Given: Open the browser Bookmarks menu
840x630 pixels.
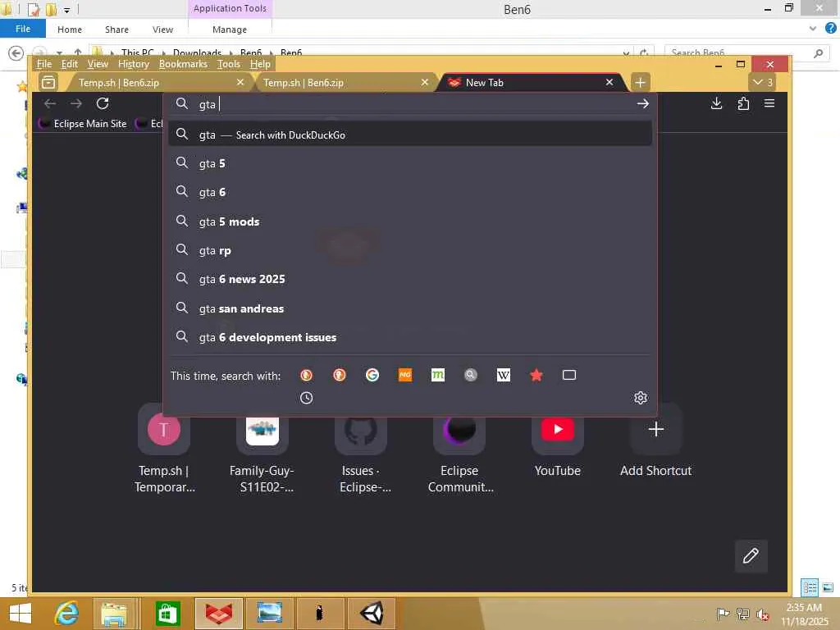Looking at the screenshot, I should tap(183, 64).
